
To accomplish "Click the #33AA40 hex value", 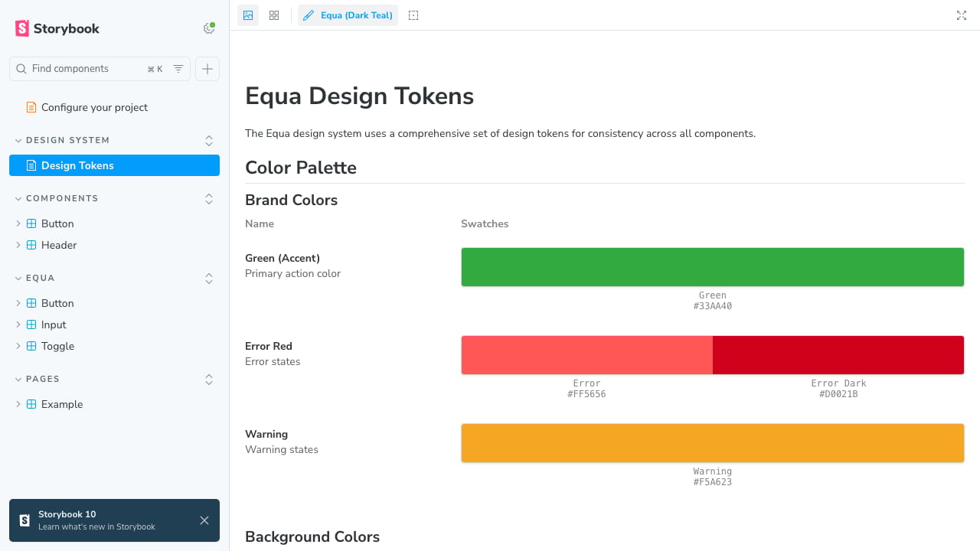I will coord(713,306).
